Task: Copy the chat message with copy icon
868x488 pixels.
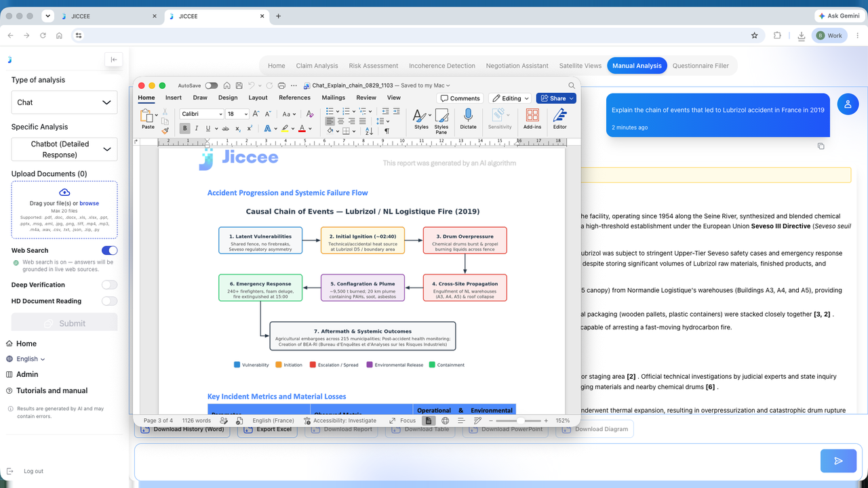Action: [821, 146]
